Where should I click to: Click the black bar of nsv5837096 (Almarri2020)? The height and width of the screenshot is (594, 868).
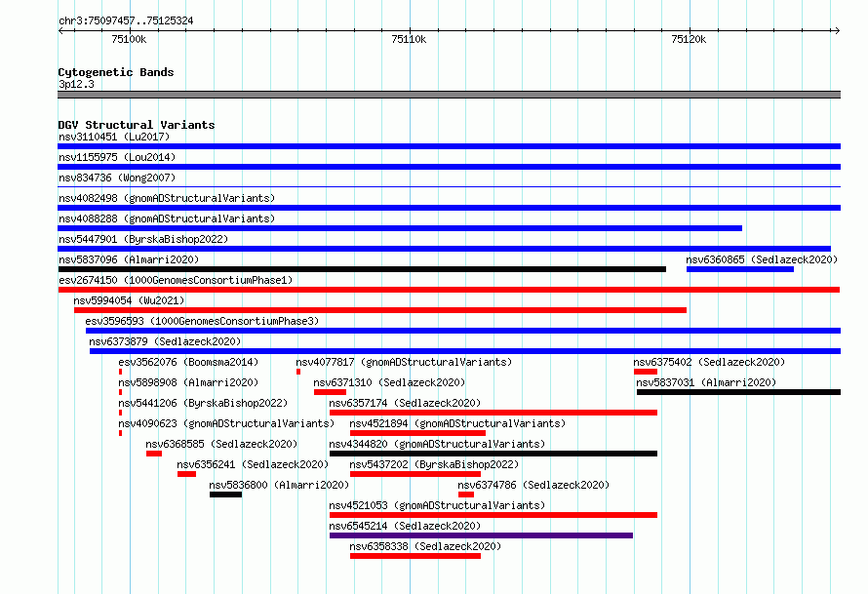(362, 269)
